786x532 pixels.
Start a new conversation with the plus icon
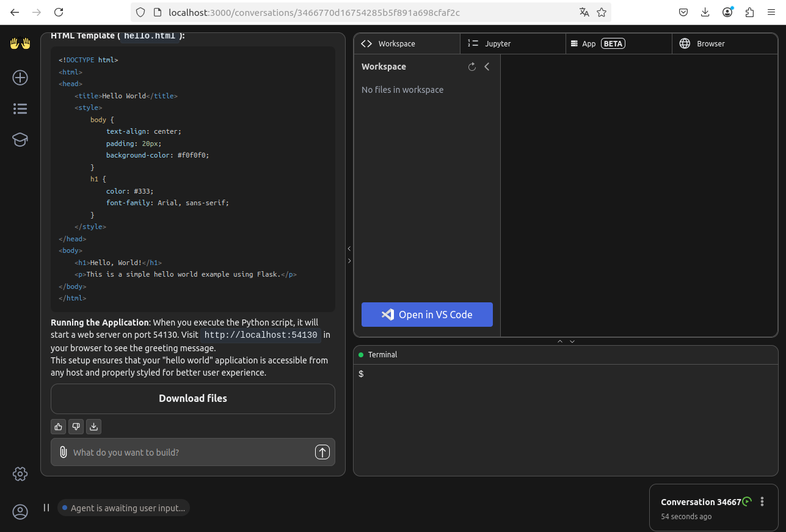[20, 78]
